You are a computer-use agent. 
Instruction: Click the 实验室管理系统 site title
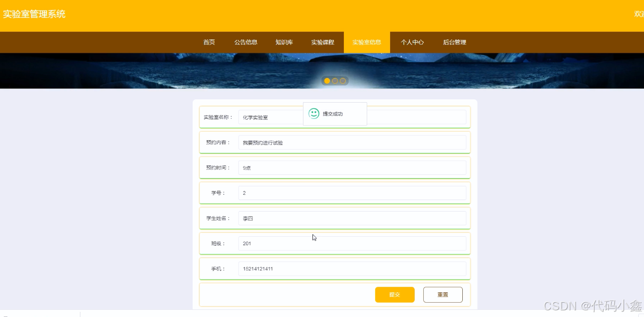pyautogui.click(x=34, y=14)
